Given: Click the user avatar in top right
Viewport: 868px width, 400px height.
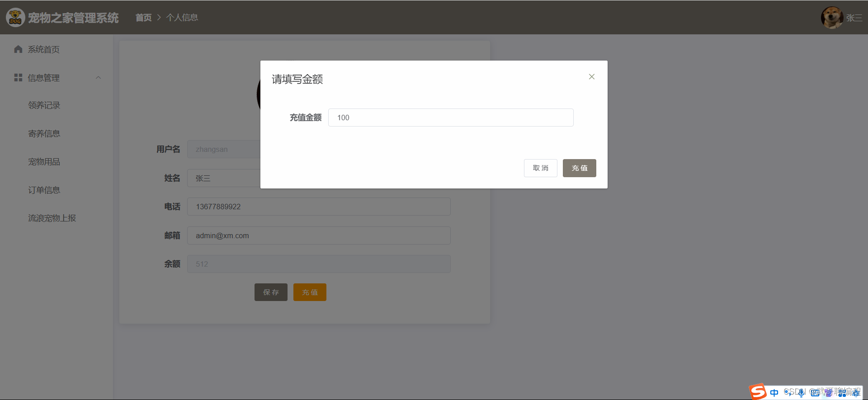Looking at the screenshot, I should [832, 18].
